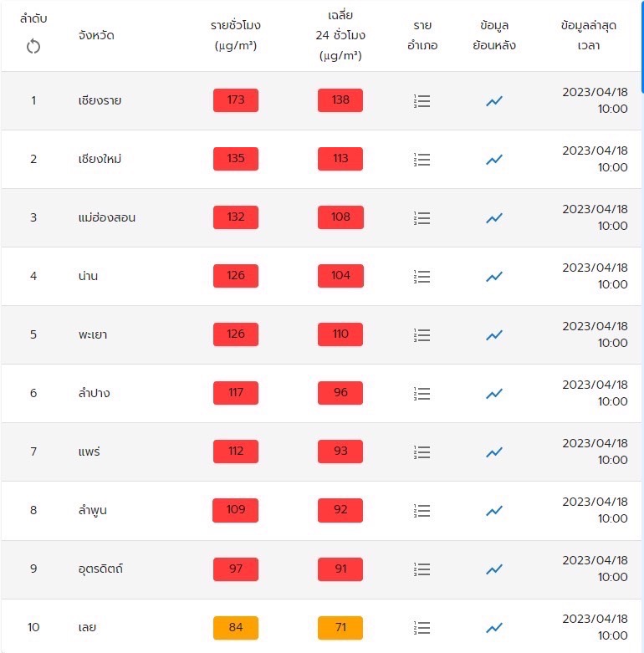Click the เฉลี่ย 24 ชั่วโมง column header
The image size is (644, 653).
pyautogui.click(x=340, y=36)
